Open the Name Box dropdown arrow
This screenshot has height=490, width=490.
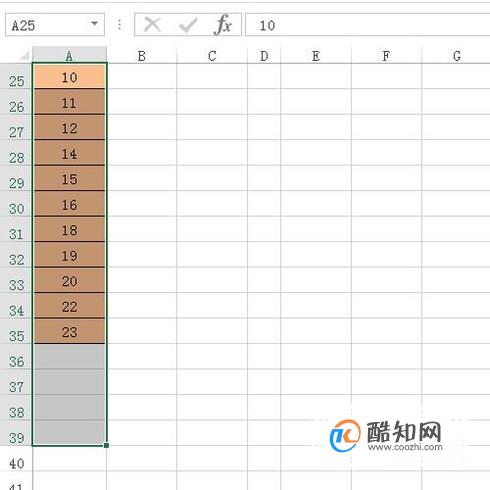[94, 24]
